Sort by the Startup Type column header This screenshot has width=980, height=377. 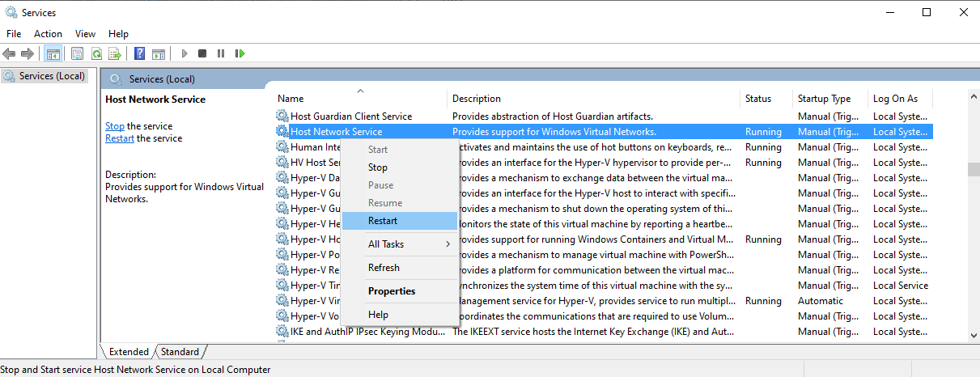(x=824, y=99)
